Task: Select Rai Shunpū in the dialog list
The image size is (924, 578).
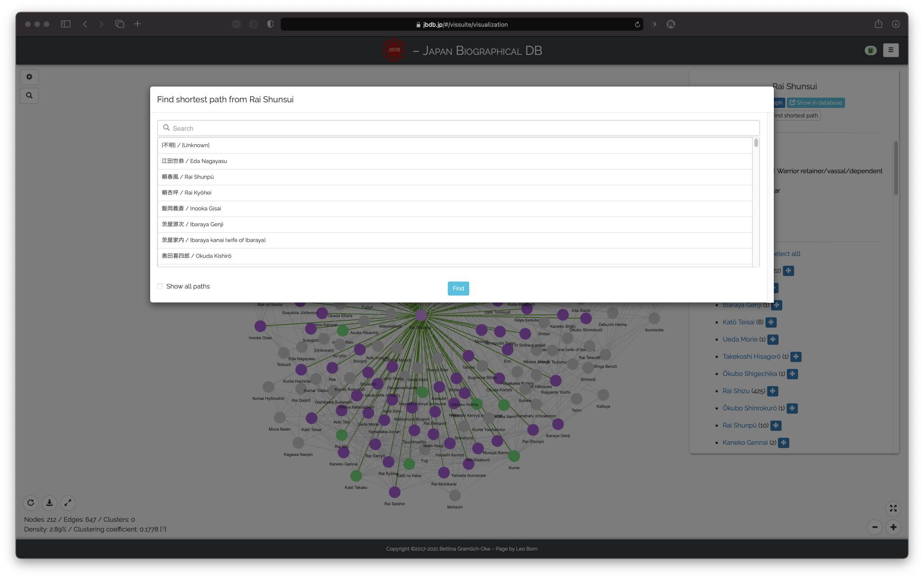Action: click(455, 177)
